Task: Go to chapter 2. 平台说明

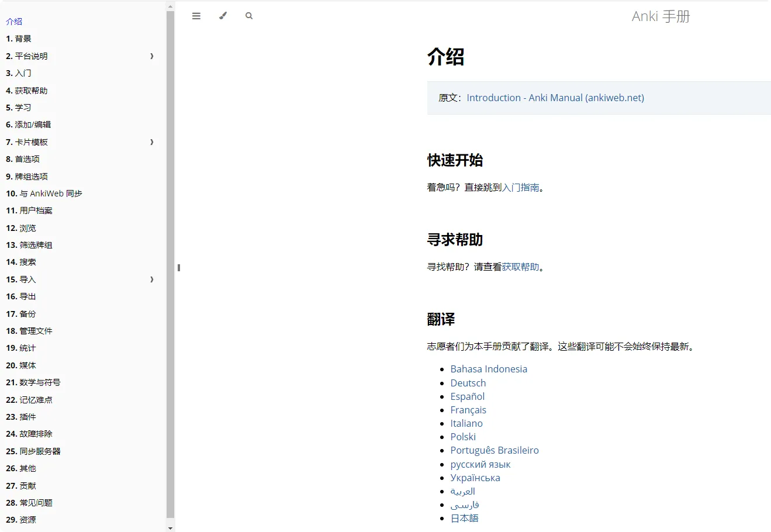Action: pyautogui.click(x=27, y=56)
